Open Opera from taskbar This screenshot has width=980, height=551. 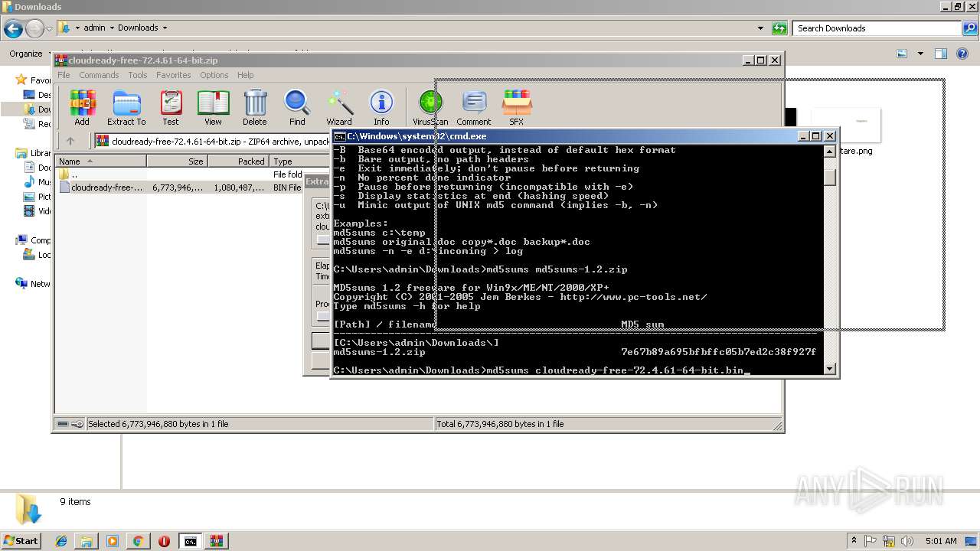click(x=164, y=541)
